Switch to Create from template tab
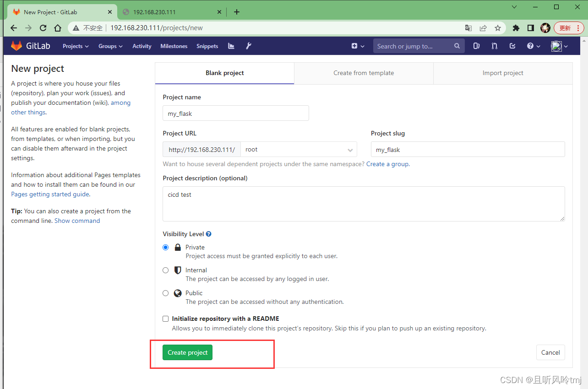Image resolution: width=588 pixels, height=389 pixels. click(364, 73)
